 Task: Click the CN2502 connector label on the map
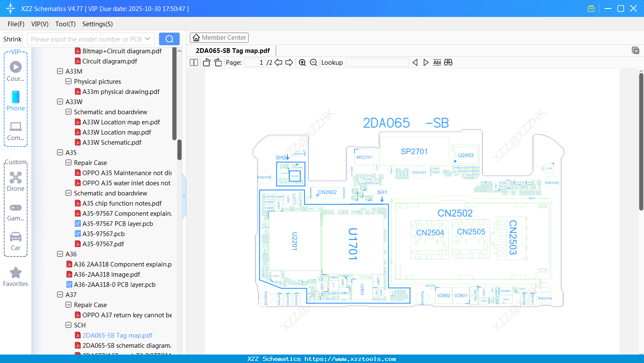click(x=455, y=213)
